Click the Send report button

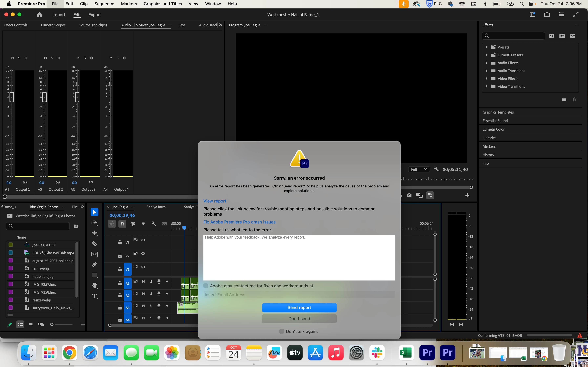tap(299, 308)
